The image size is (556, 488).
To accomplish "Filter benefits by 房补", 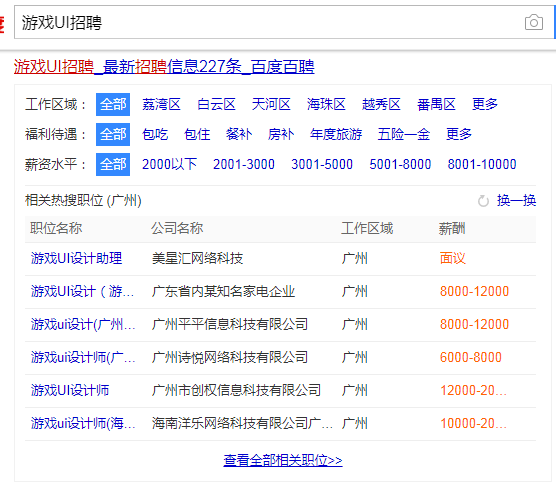I will 281,134.
